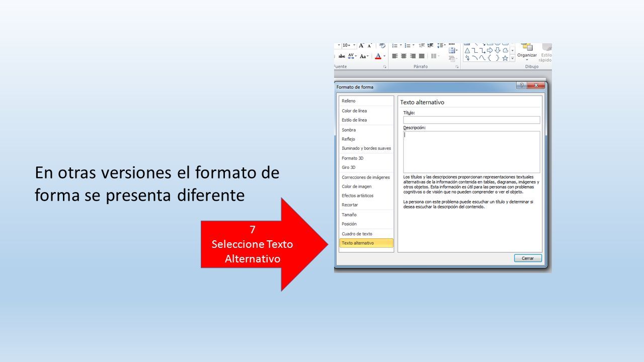Select the Tamaño category
The height and width of the screenshot is (362, 644).
click(x=366, y=215)
